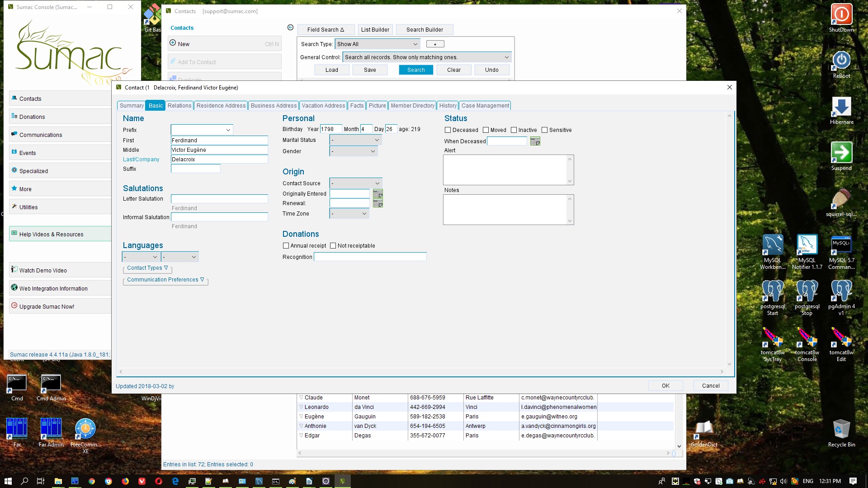This screenshot has height=488, width=868.
Task: Open squirrel-sql desktop shortcut
Action: 841,202
